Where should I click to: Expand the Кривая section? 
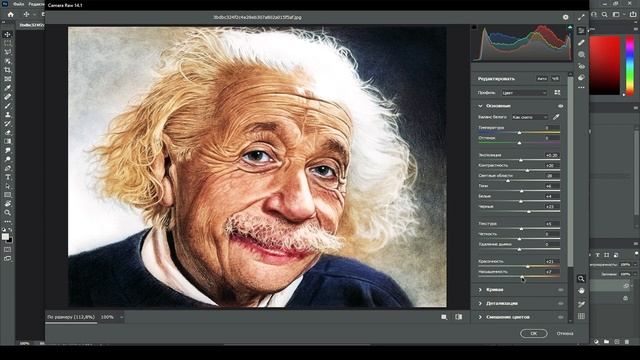click(480, 290)
